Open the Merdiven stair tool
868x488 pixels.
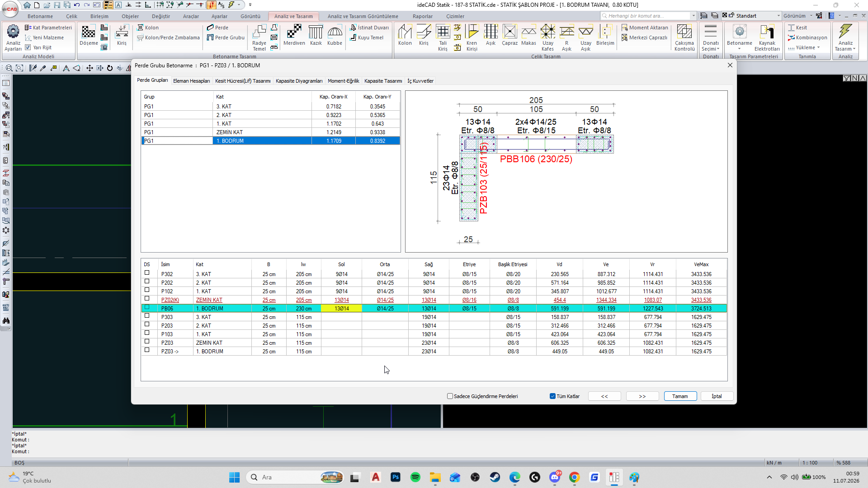(x=294, y=35)
